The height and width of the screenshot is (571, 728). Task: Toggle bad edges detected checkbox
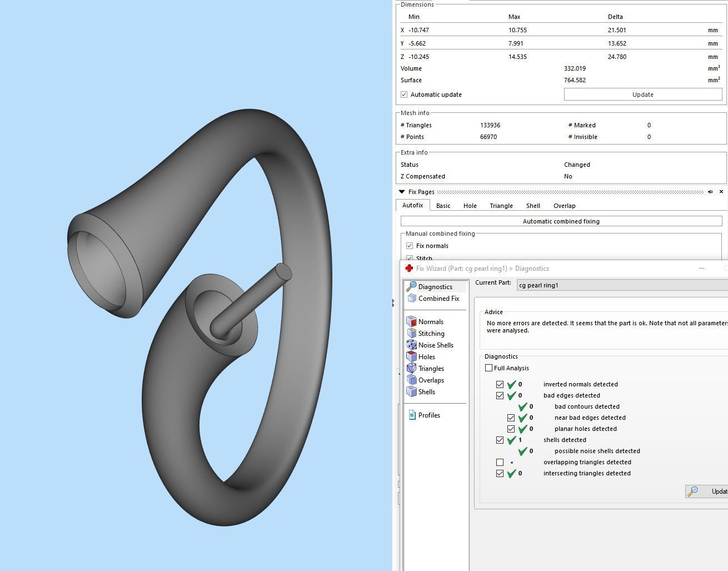tap(500, 395)
